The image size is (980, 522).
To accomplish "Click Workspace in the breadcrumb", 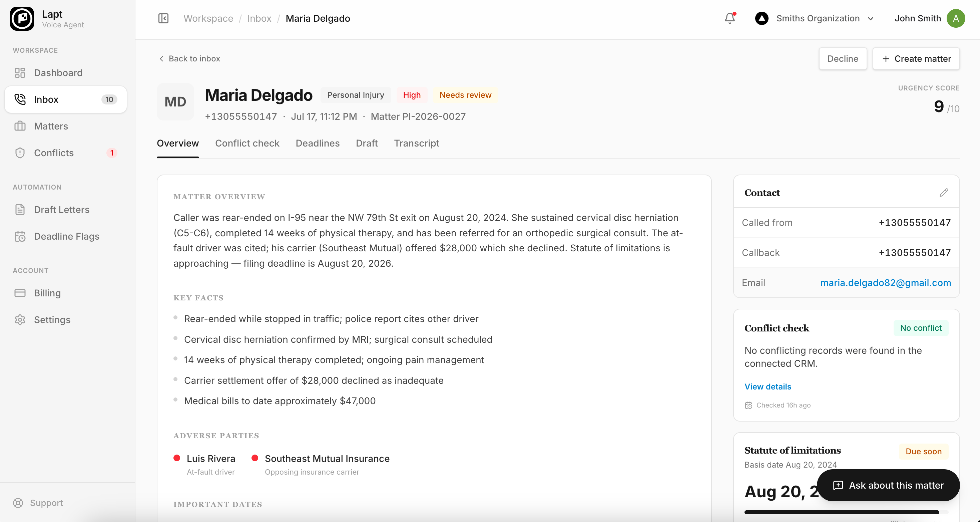I will pos(208,18).
